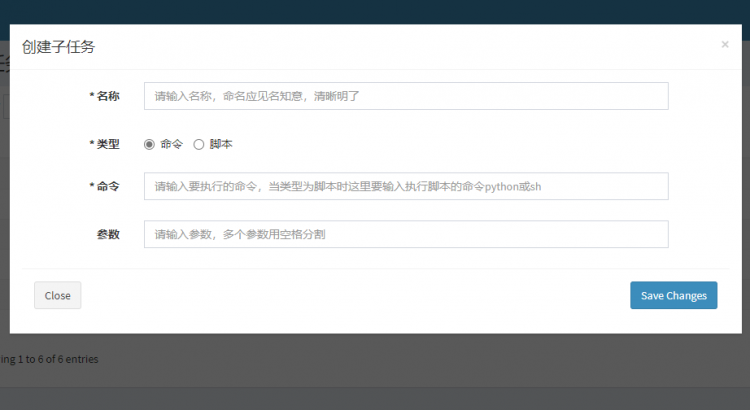Close the 创建子任务 dialog with the × icon
750x410 pixels.
[725, 45]
